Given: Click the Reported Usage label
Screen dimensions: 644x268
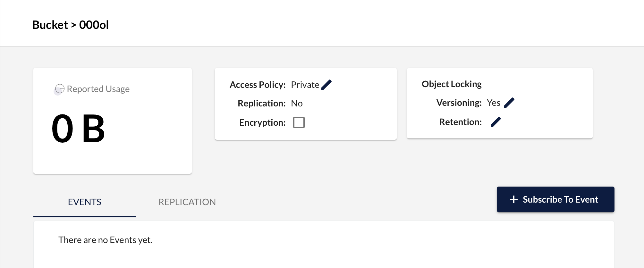Looking at the screenshot, I should tap(98, 89).
